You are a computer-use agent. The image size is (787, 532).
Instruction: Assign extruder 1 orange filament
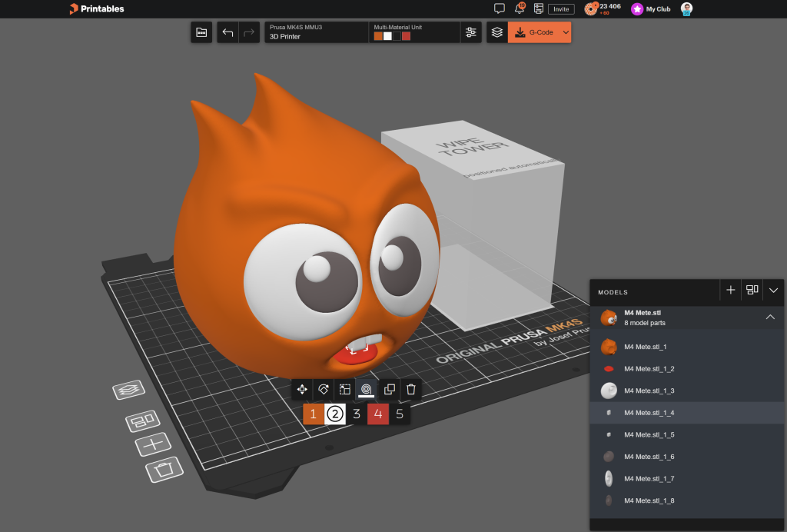(x=314, y=414)
